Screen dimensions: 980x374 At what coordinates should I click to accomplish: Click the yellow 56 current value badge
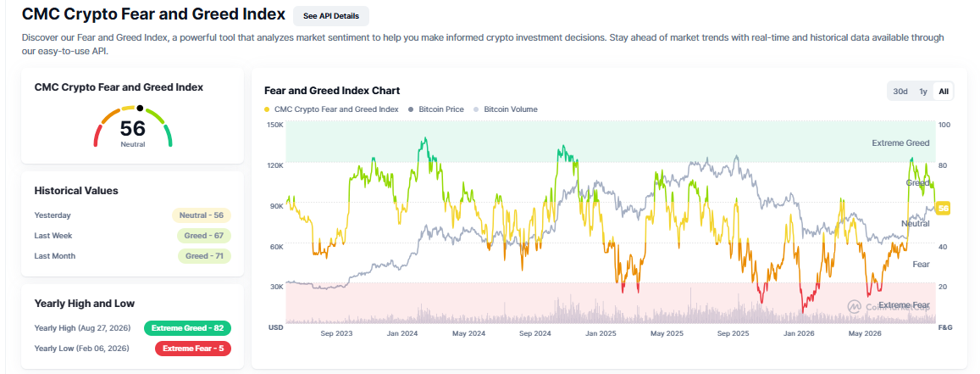coord(943,209)
